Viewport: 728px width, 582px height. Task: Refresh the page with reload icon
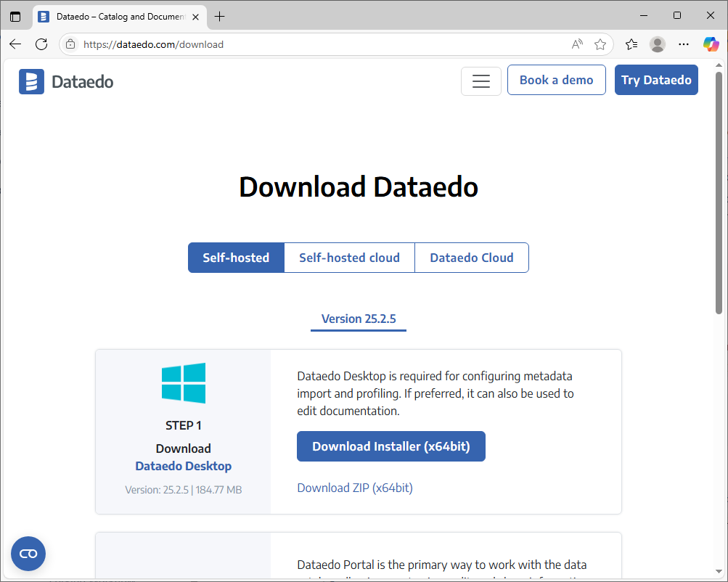[41, 44]
